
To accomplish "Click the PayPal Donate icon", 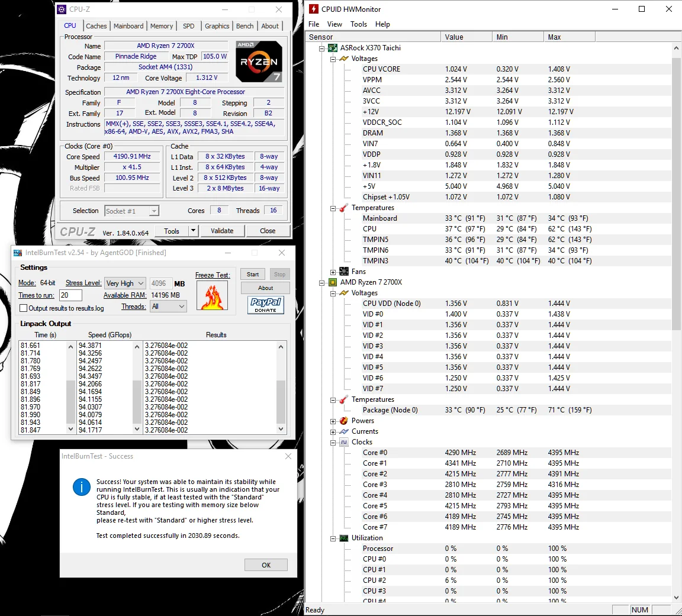I will tap(265, 305).
